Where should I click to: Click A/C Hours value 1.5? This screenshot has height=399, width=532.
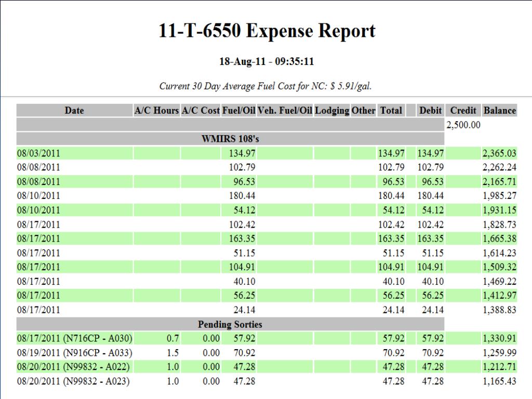pyautogui.click(x=172, y=353)
